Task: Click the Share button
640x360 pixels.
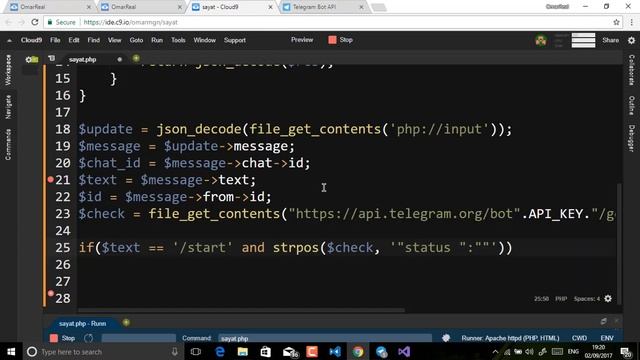Action: tap(611, 40)
